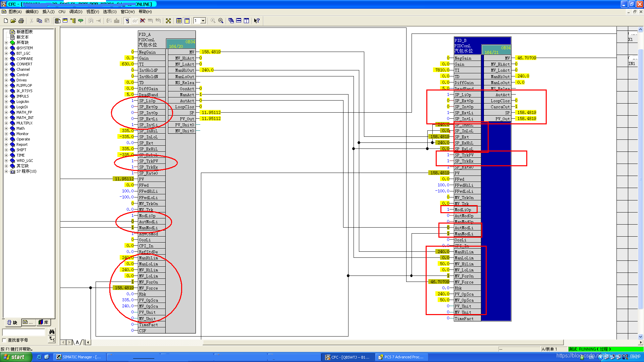The image size is (644, 362).
Task: Expand the S7 程序(10) tree node
Action: tap(6, 171)
